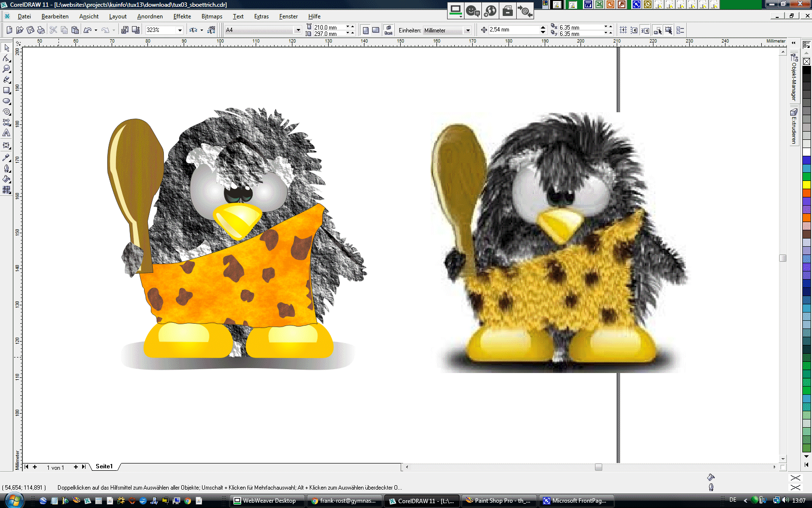Open the Ansicht menu
Viewport: 812px width, 508px height.
pos(89,16)
